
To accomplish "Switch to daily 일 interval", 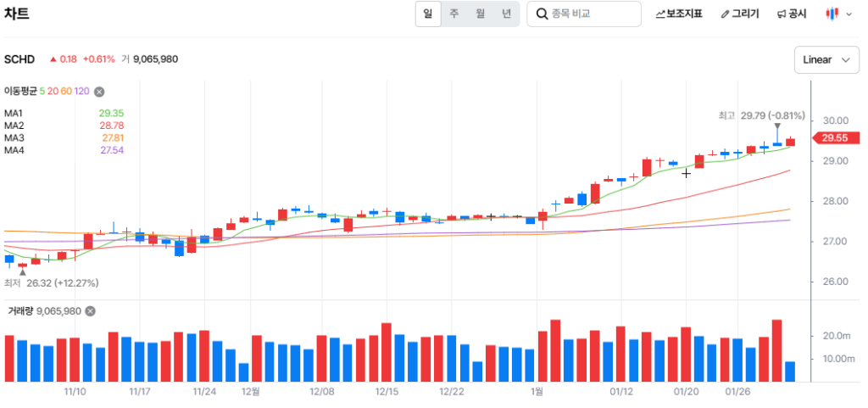I will pos(428,14).
